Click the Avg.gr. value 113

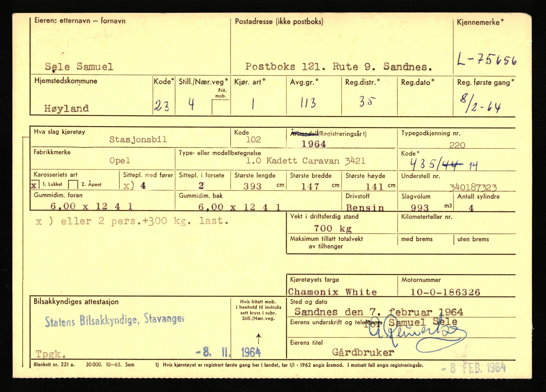coord(308,103)
